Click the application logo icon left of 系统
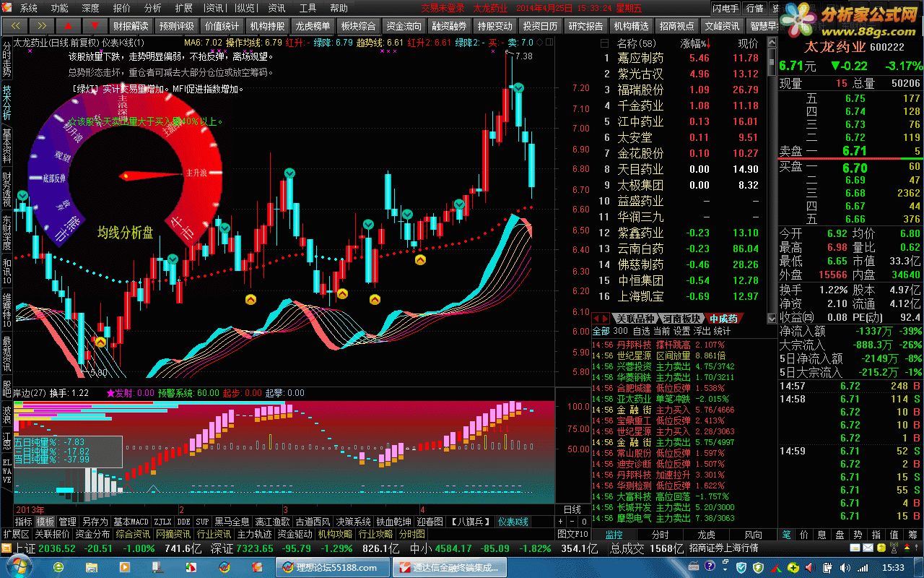This screenshot has height=578, width=924. tap(9, 8)
